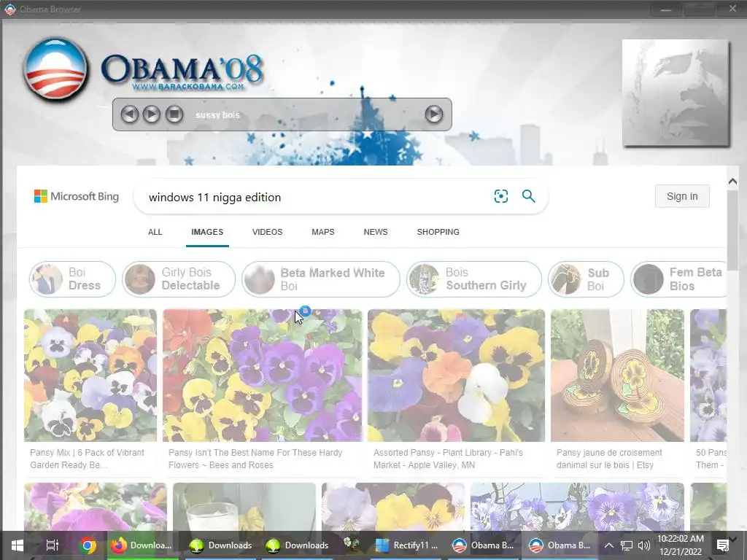Click the Obama Browser title bar icon
Image resolution: width=747 pixels, height=560 pixels.
click(x=10, y=9)
